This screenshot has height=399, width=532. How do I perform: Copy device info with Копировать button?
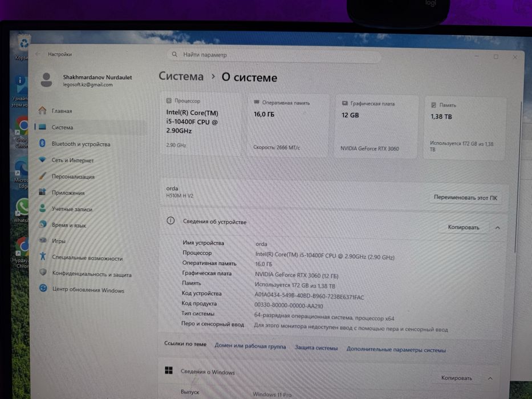click(x=464, y=227)
